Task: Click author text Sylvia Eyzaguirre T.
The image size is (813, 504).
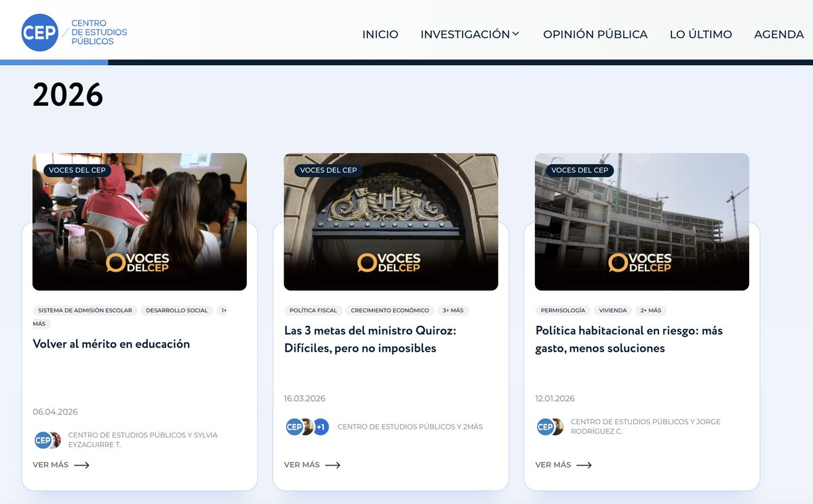Action: point(143,440)
